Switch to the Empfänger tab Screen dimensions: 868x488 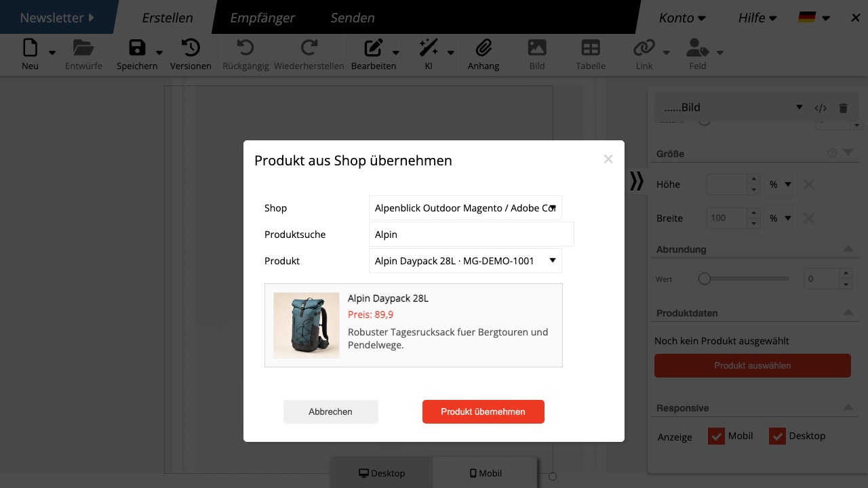[262, 18]
